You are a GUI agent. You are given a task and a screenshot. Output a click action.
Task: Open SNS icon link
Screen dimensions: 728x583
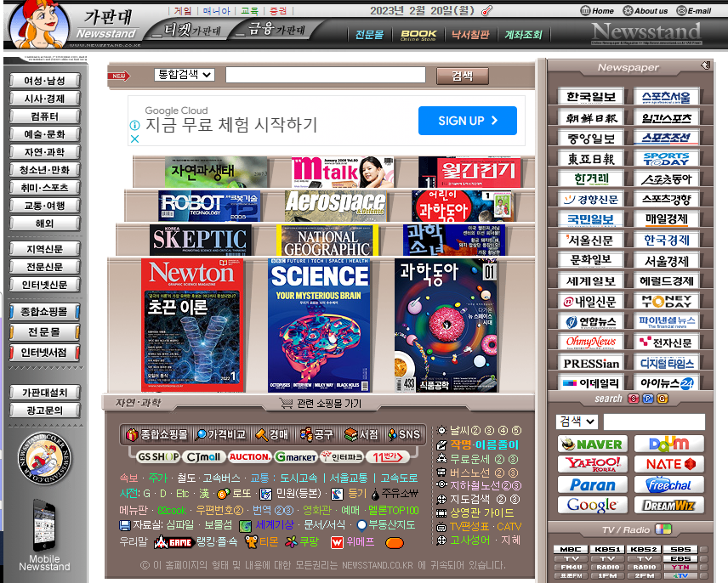click(x=393, y=434)
